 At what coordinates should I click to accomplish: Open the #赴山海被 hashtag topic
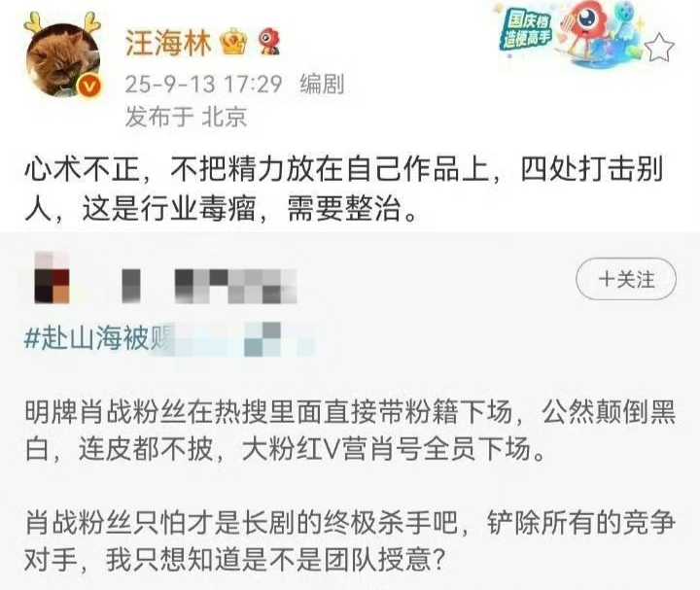pyautogui.click(x=98, y=338)
